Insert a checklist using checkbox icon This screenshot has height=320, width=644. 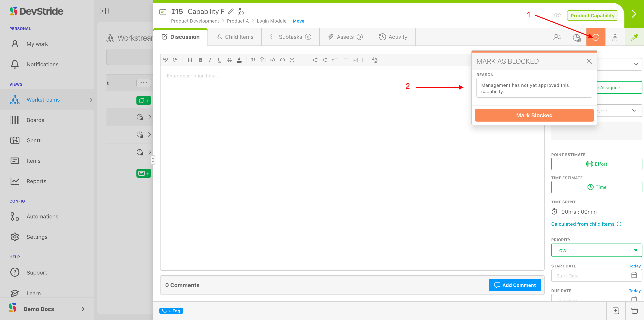click(355, 60)
